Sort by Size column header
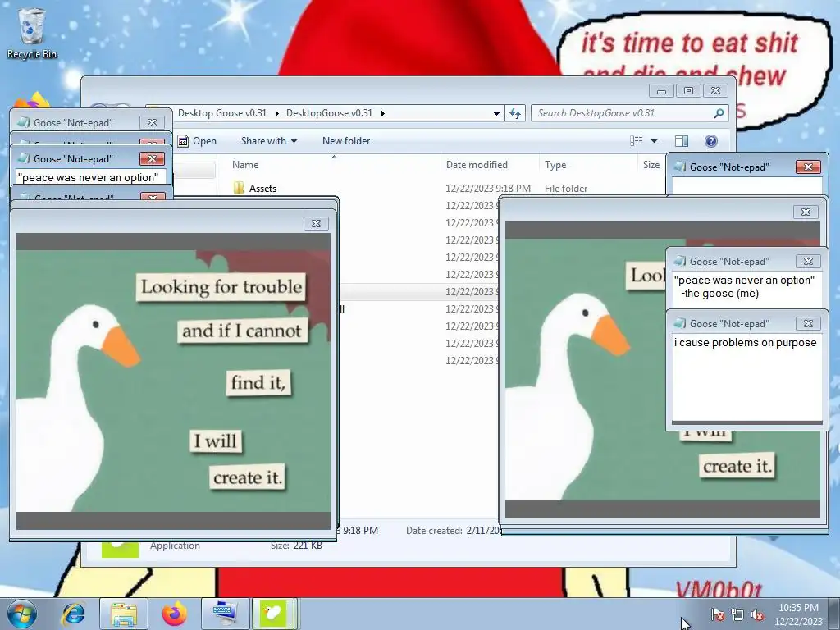840x630 pixels. pyautogui.click(x=651, y=164)
